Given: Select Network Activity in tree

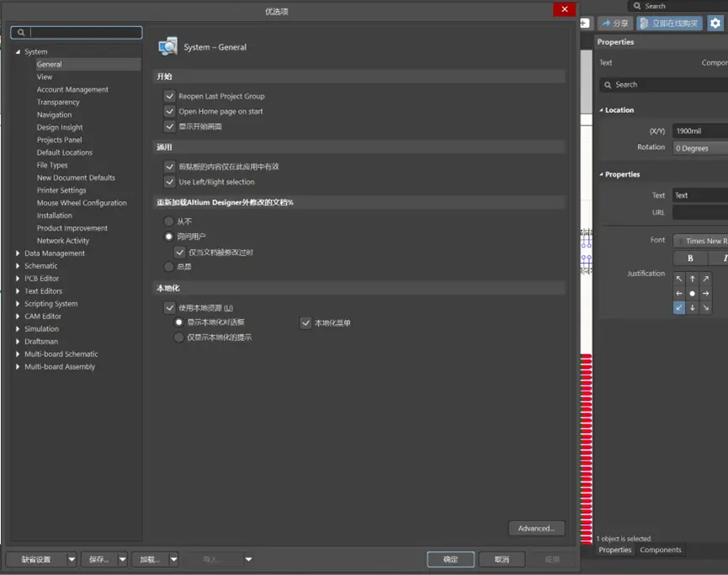Looking at the screenshot, I should click(x=63, y=241).
